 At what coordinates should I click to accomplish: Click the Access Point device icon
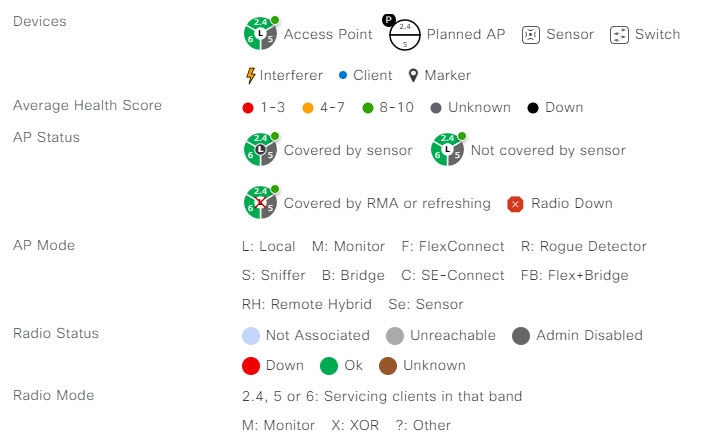(261, 33)
